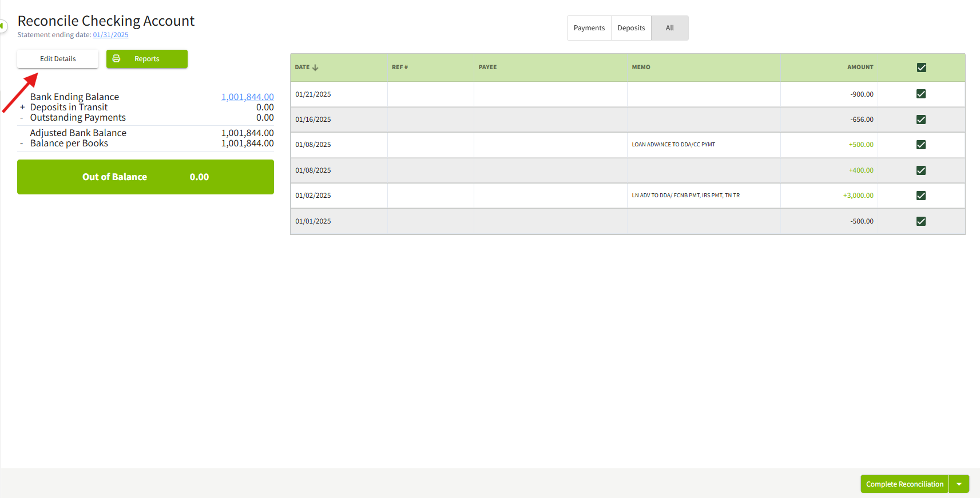This screenshot has height=498, width=980.
Task: Click the bank ending balance 1,001,844.00 link
Action: 247,97
